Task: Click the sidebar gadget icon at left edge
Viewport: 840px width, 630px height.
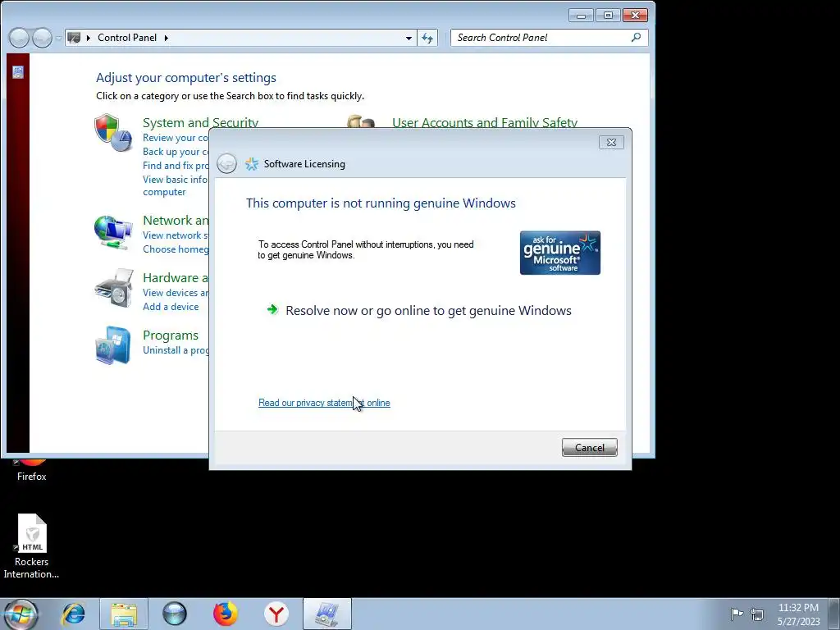Action: point(18,72)
